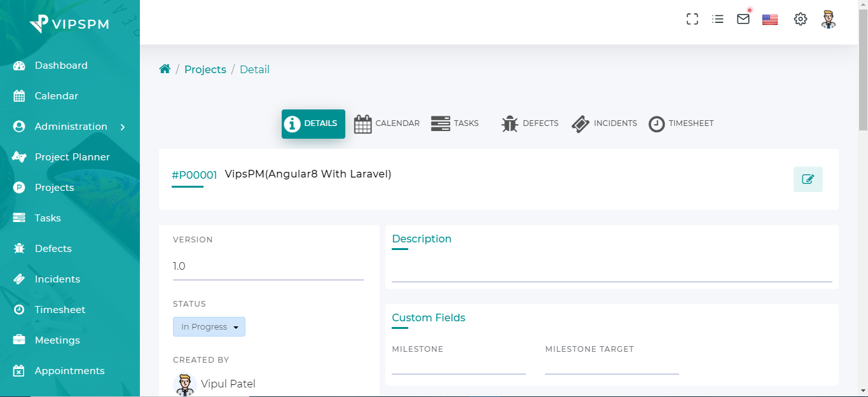Click the US flag language selector
868x397 pixels.
tap(769, 19)
